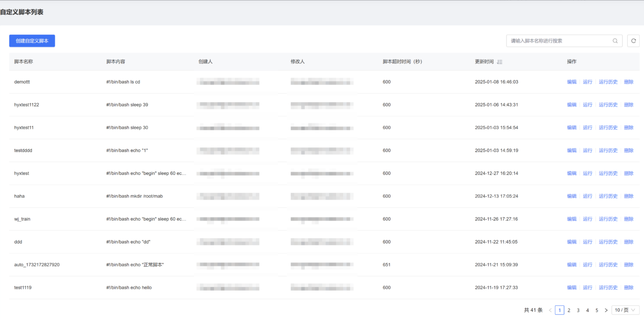The height and width of the screenshot is (320, 644).
Task: Click script content '#!/bin/bash mkdir /root/mab'
Action: (x=134, y=196)
